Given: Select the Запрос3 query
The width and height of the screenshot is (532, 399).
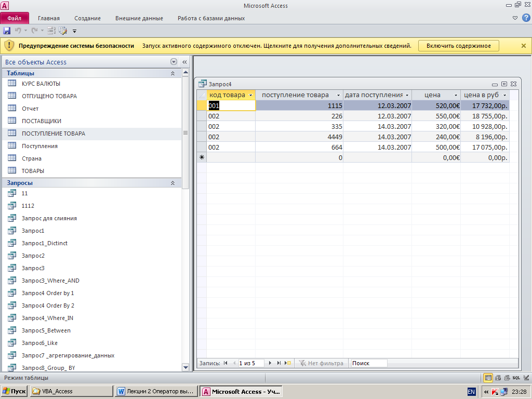Looking at the screenshot, I should click(33, 268).
